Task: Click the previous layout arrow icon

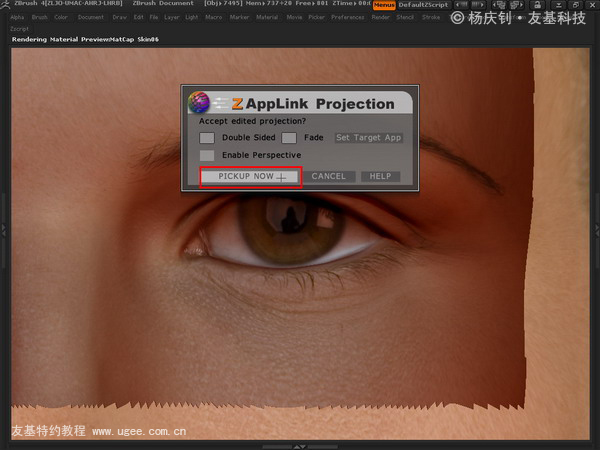Action: (461, 5)
